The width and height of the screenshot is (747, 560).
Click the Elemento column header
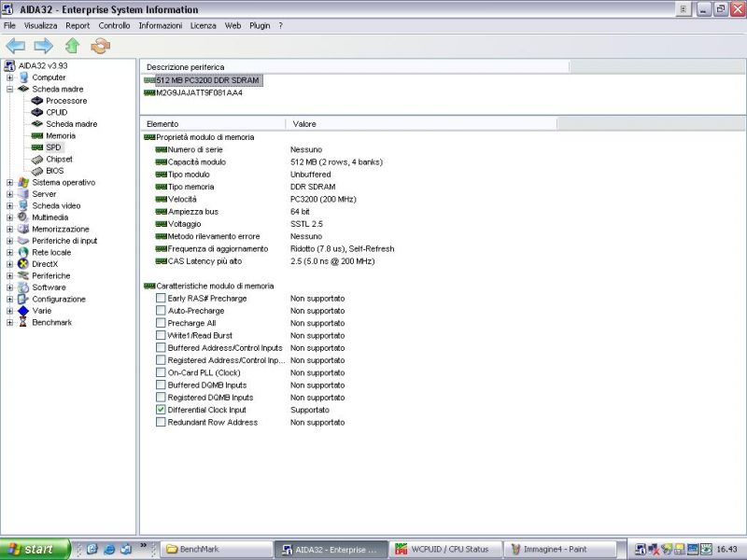(213, 124)
